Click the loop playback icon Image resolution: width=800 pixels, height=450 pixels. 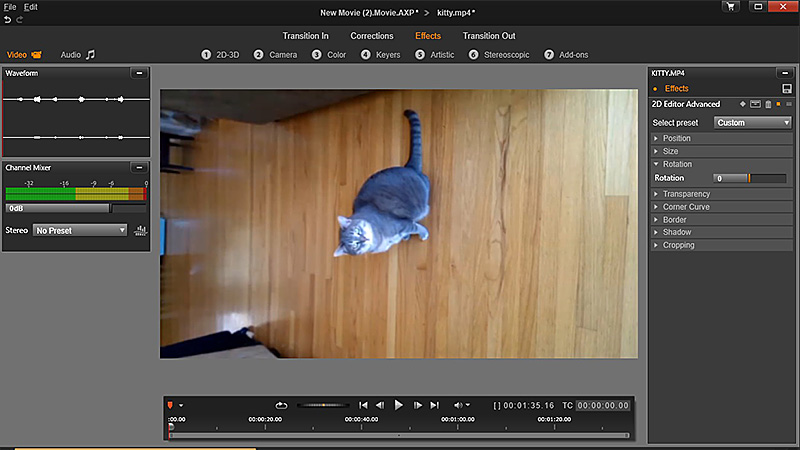282,405
